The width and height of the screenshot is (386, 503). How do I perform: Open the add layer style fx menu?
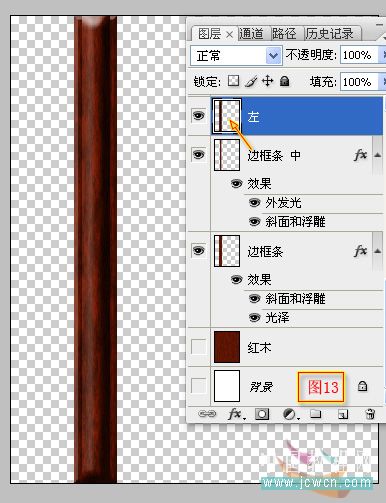point(236,414)
